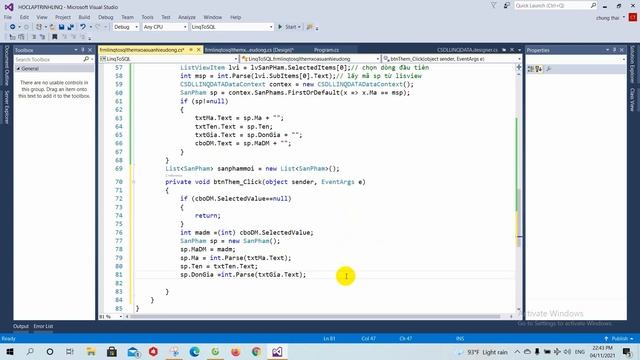The height and width of the screenshot is (360, 640).
Task: Open the Build menu
Action: [x=84, y=17]
